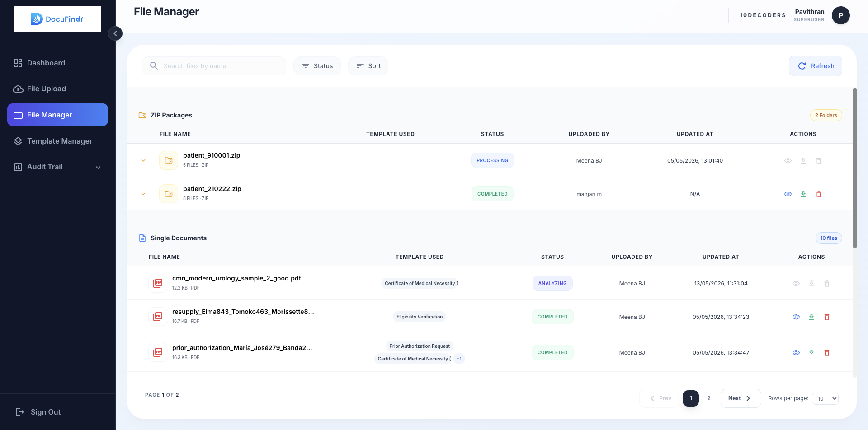
Task: Select page 1 in pagination
Action: point(691,398)
